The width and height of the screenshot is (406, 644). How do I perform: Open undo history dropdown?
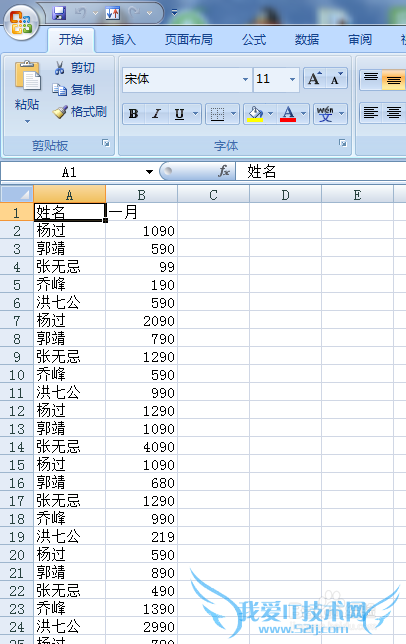(x=95, y=13)
